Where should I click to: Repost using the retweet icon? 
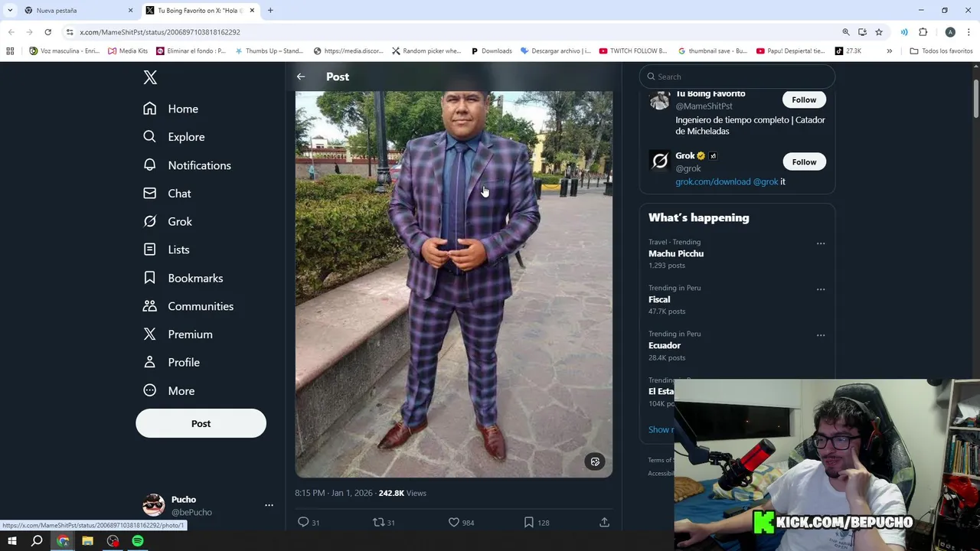pos(378,522)
